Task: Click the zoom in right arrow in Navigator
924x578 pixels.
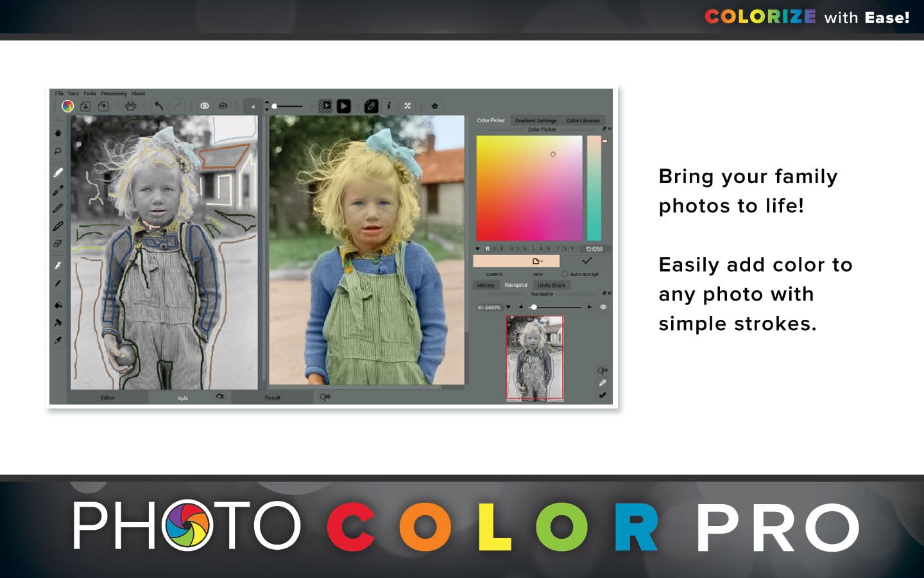Action: pyautogui.click(x=590, y=307)
